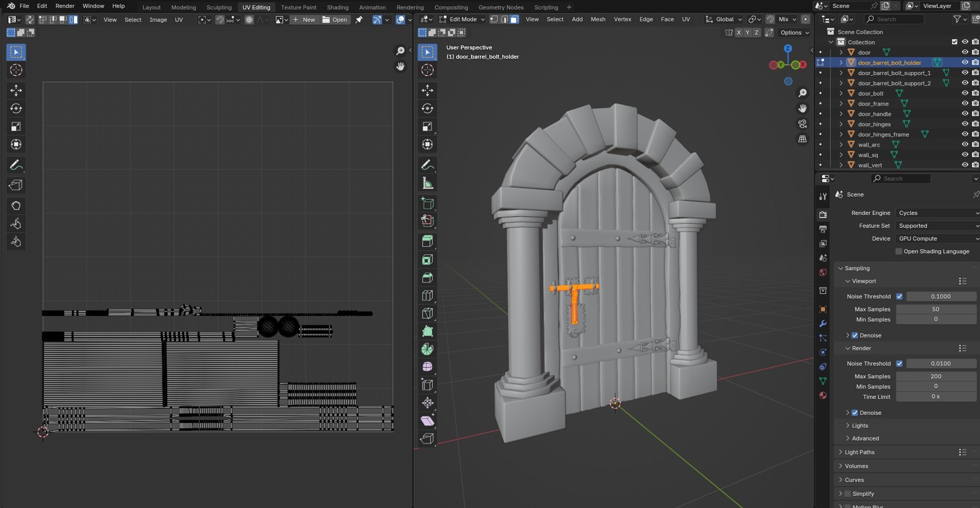
Task: Select the Shear tool
Action: pos(427,421)
